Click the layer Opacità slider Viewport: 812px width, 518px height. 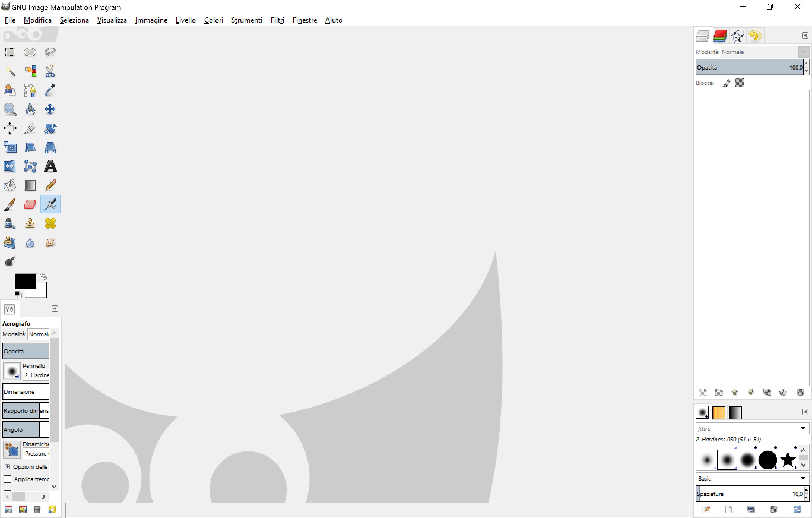tap(750, 67)
